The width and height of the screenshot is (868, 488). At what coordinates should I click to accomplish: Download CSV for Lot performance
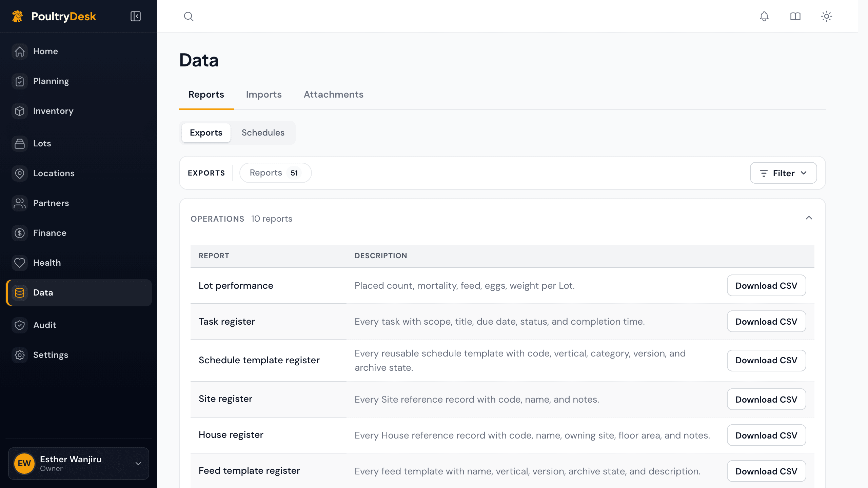tap(766, 286)
